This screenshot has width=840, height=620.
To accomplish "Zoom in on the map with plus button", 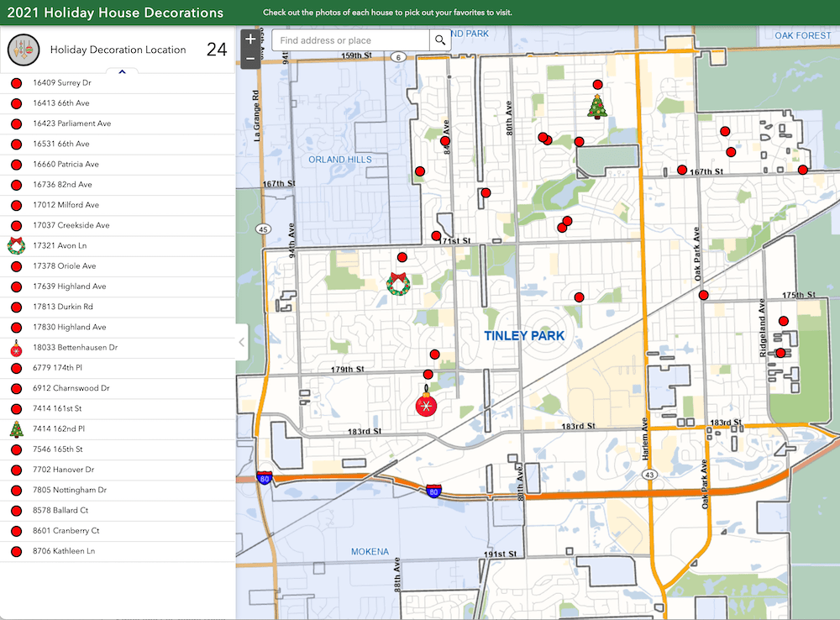I will (250, 39).
